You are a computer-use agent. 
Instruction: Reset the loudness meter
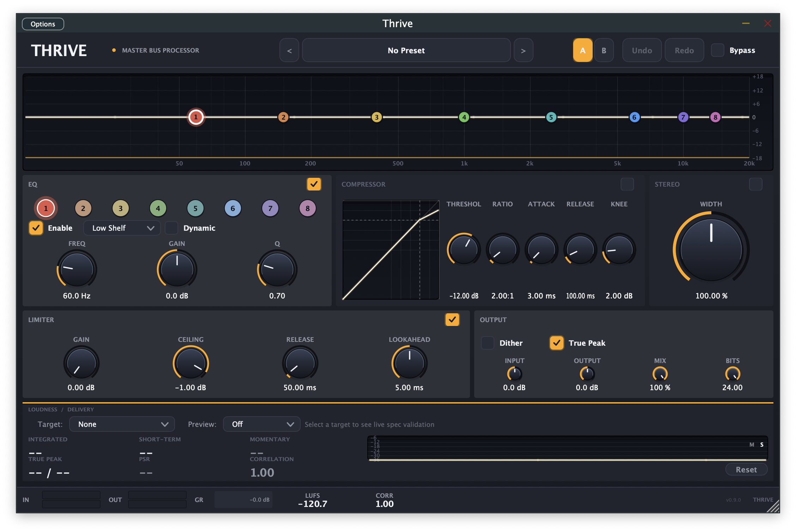pyautogui.click(x=746, y=470)
